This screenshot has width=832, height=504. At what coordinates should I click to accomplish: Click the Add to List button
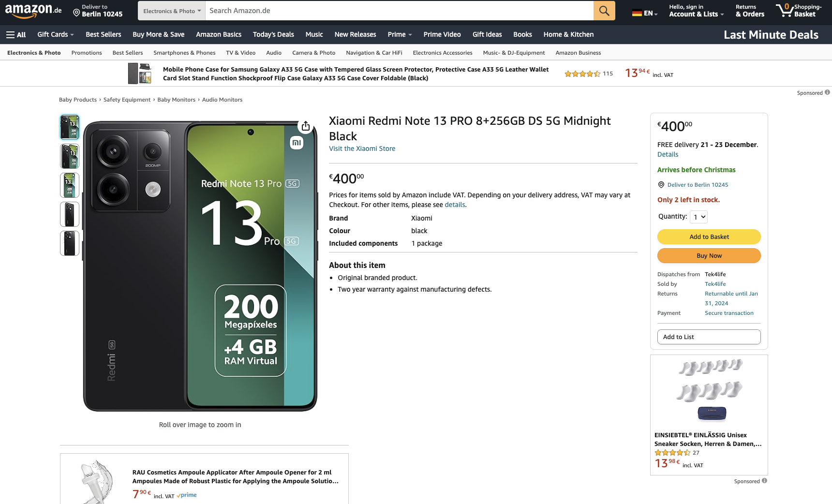[x=709, y=337]
